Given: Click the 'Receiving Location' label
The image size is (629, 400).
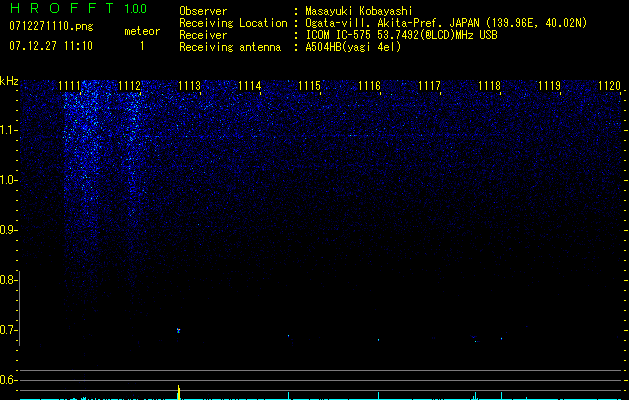Looking at the screenshot, I should click(x=233, y=23).
